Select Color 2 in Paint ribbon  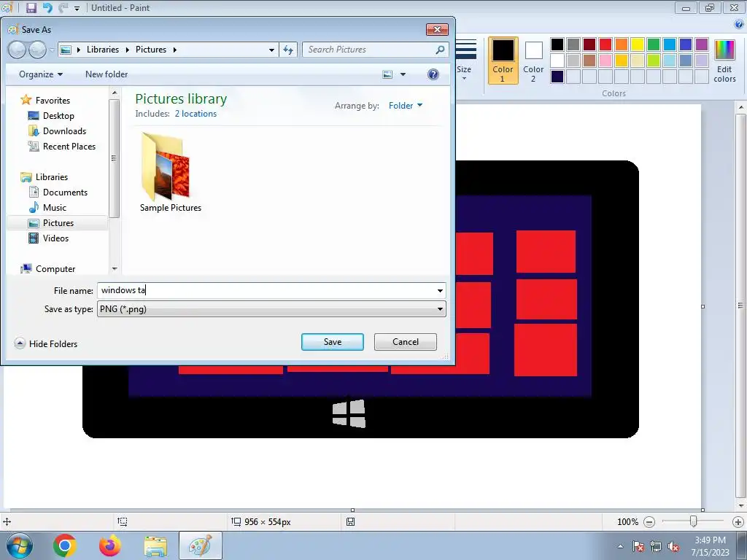533,61
